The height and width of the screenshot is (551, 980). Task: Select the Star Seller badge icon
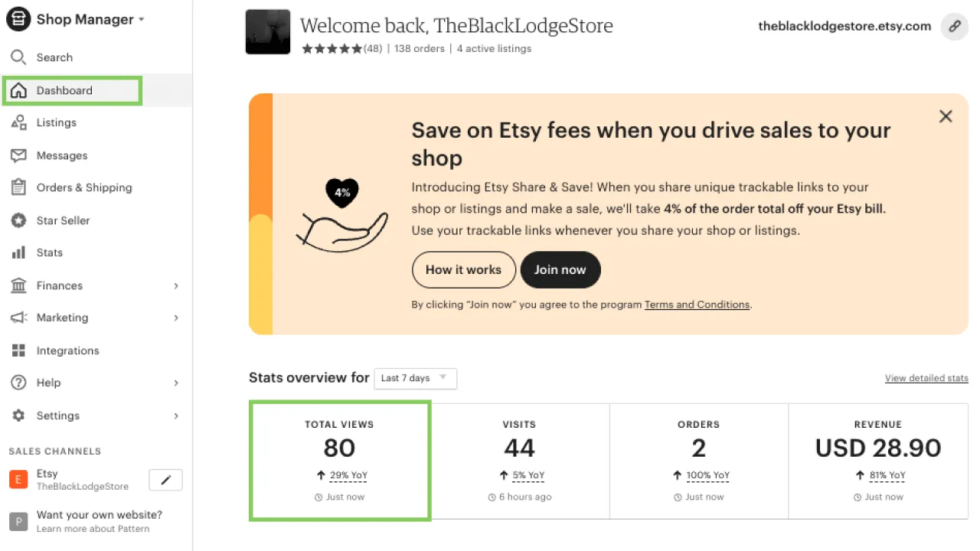point(18,220)
